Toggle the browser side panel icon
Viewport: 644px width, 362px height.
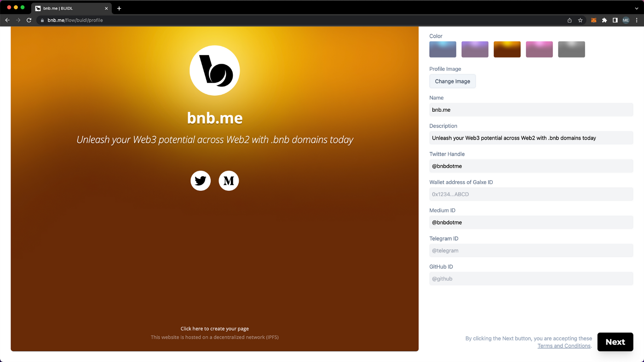(615, 20)
